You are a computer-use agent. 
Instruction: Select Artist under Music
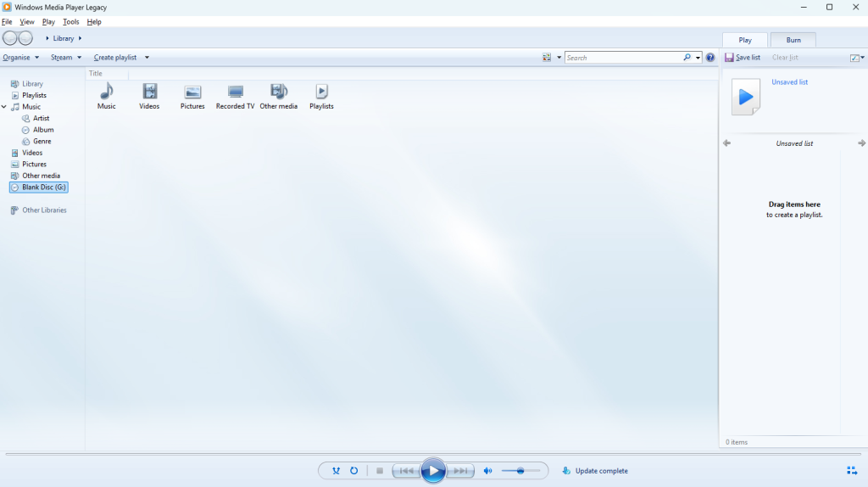(41, 119)
